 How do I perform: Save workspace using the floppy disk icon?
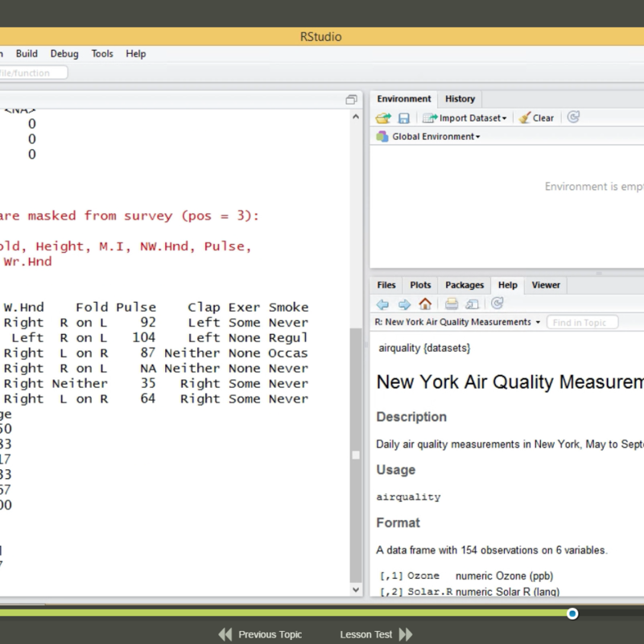(x=404, y=118)
